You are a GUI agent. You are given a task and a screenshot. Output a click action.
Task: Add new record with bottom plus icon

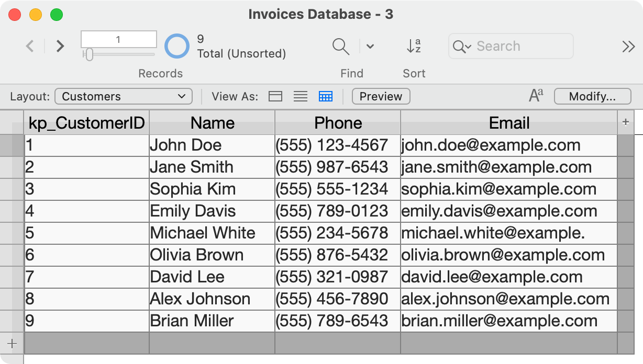click(12, 344)
